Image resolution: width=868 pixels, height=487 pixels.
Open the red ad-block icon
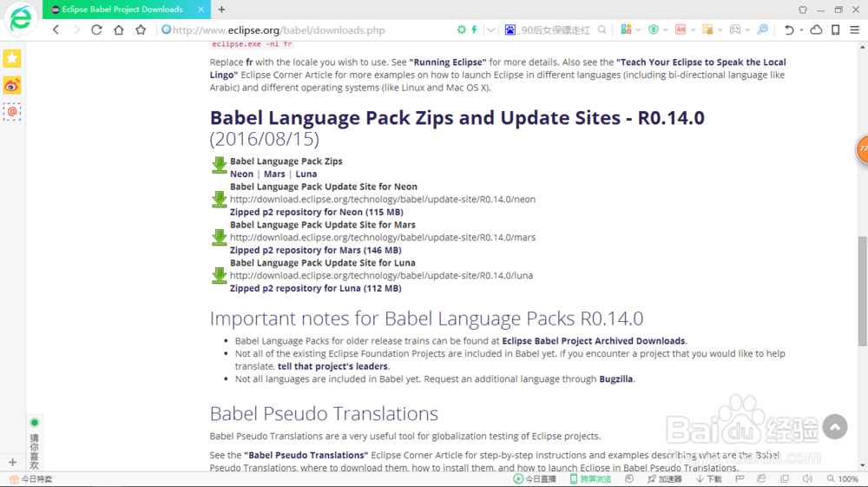(x=681, y=30)
